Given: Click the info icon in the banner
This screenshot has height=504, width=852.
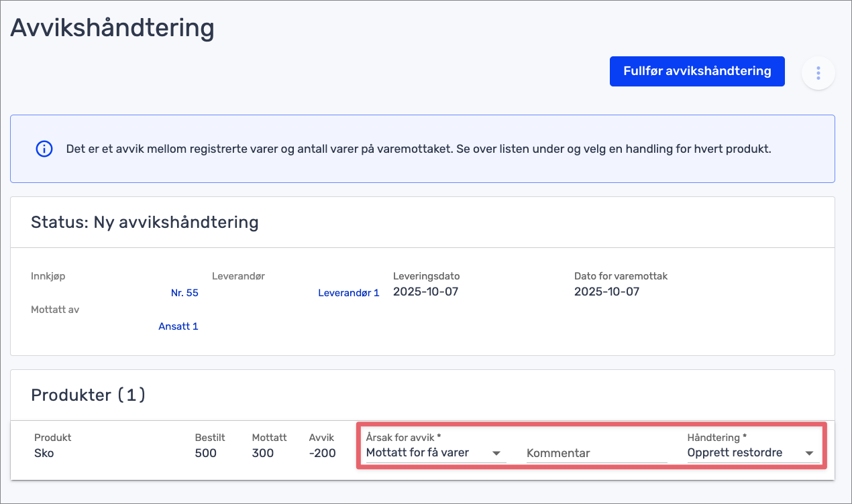Looking at the screenshot, I should 44,149.
